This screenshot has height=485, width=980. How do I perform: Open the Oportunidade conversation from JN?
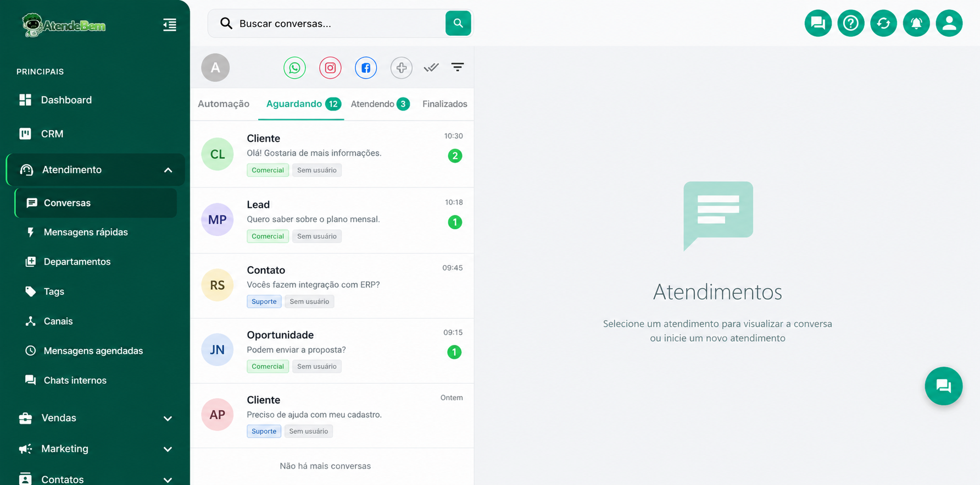pos(332,350)
